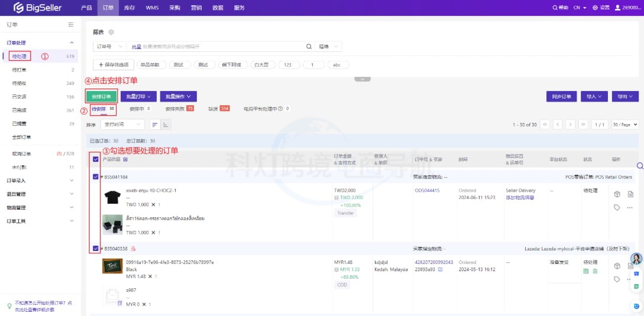Open the more options ellipsis for BS5041184
This screenshot has width=644, height=316.
pos(630,207)
